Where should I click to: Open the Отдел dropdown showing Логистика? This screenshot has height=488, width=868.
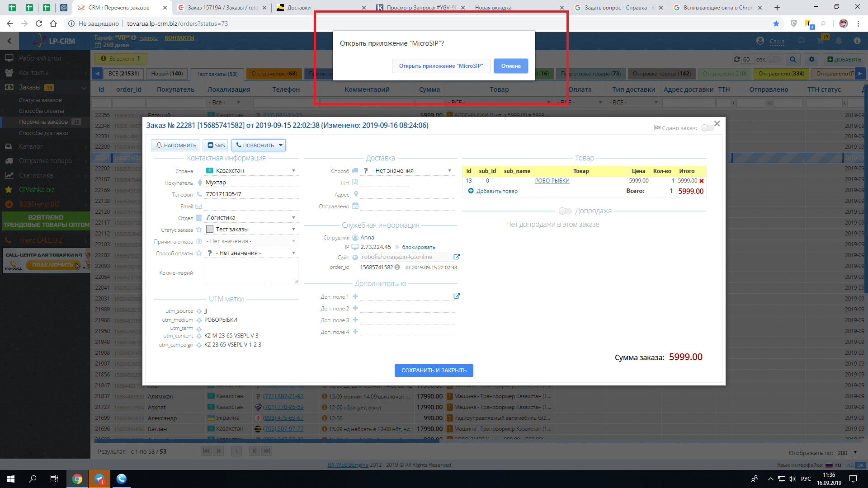[x=252, y=218]
